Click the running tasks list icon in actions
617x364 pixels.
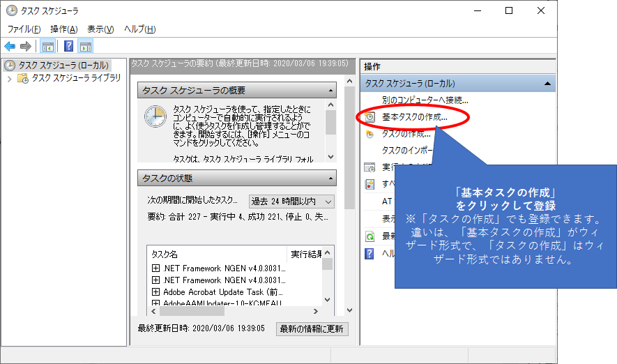[370, 167]
